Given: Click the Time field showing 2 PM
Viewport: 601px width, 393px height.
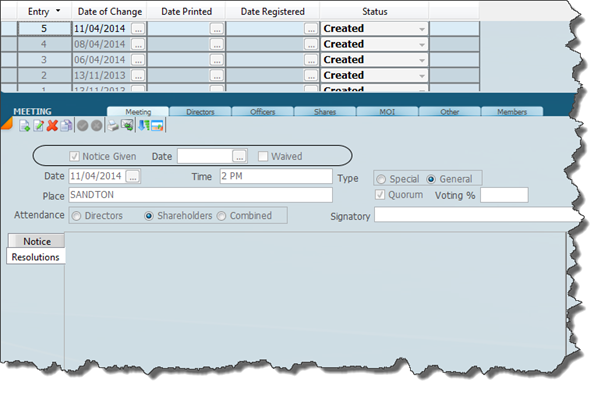Looking at the screenshot, I should click(x=276, y=176).
